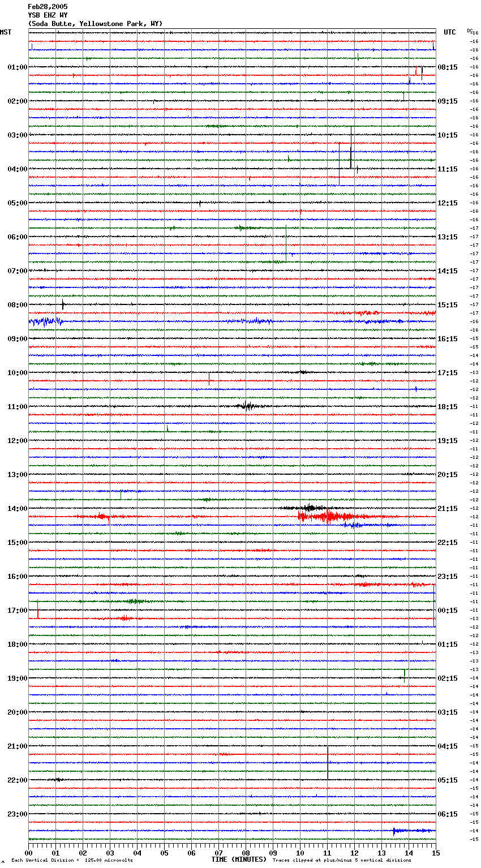The width and height of the screenshot is (481, 868).
Task: Select the 18:00 MST row label
Action: pyautogui.click(x=18, y=644)
